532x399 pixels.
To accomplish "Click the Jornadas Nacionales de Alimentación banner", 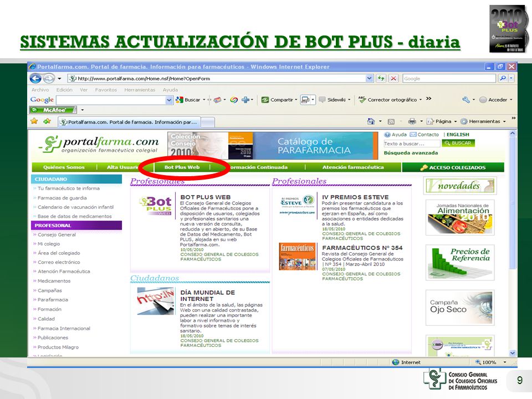I will click(460, 217).
